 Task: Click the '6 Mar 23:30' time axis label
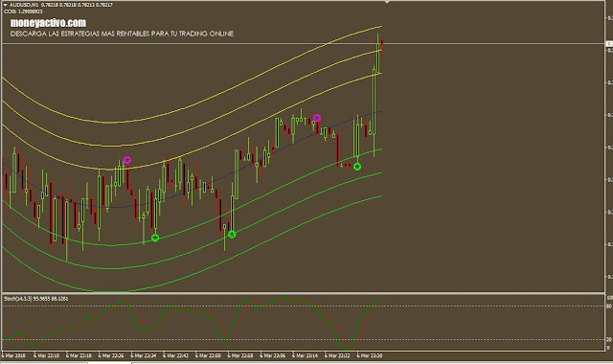pyautogui.click(x=370, y=355)
